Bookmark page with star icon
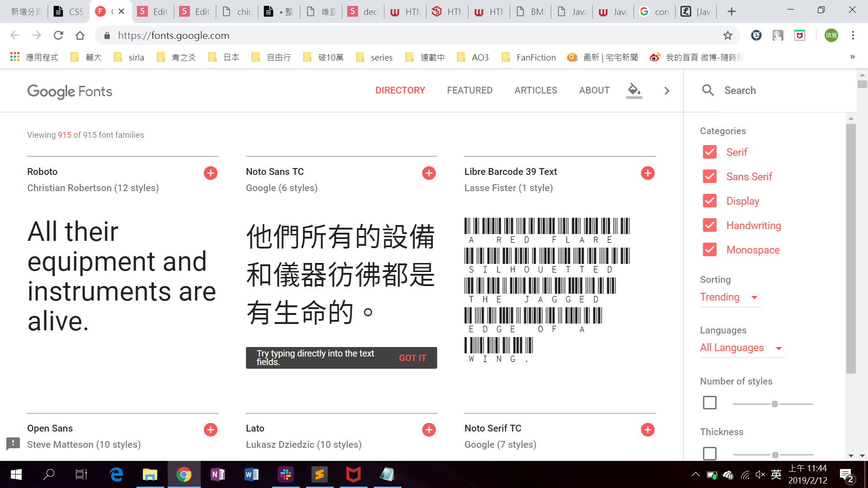 (727, 35)
